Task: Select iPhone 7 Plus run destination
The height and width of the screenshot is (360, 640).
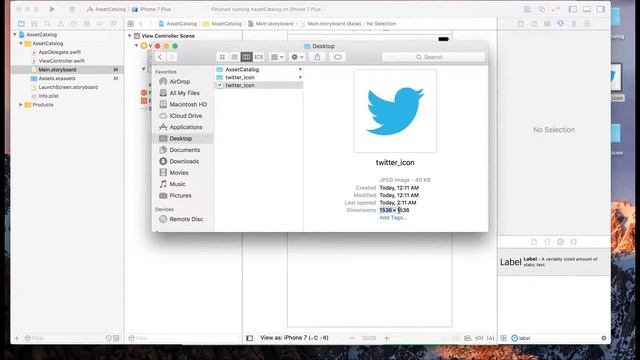Action: (x=151, y=9)
